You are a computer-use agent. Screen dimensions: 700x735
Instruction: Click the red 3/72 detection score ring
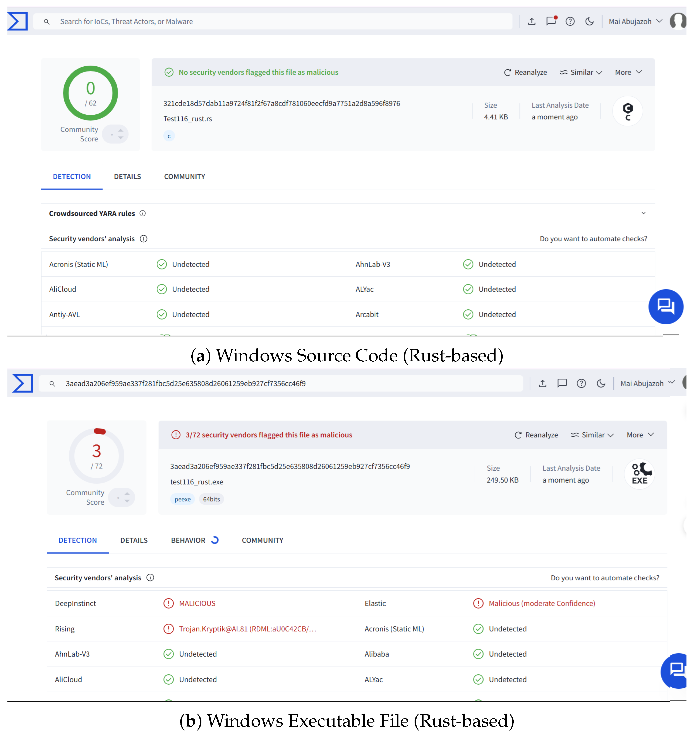click(x=97, y=456)
